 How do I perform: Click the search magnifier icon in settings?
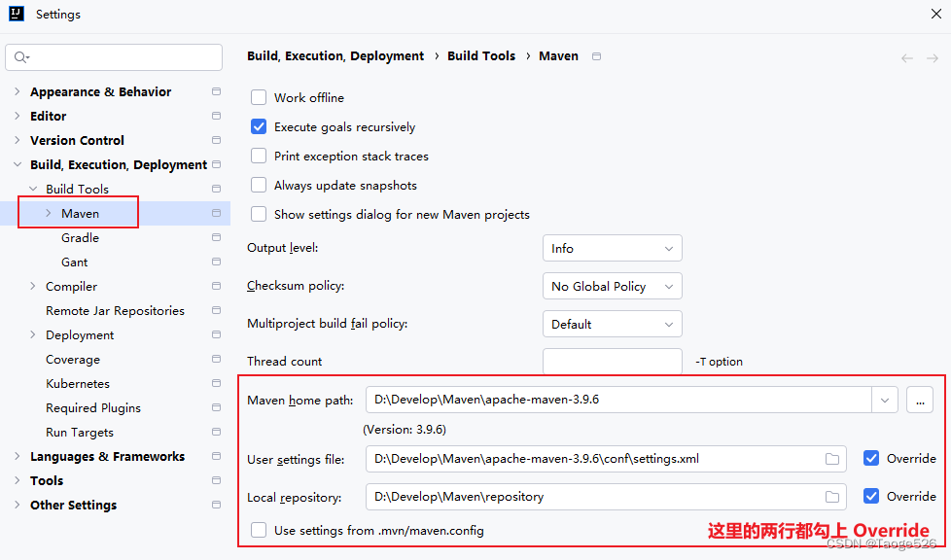pyautogui.click(x=21, y=57)
